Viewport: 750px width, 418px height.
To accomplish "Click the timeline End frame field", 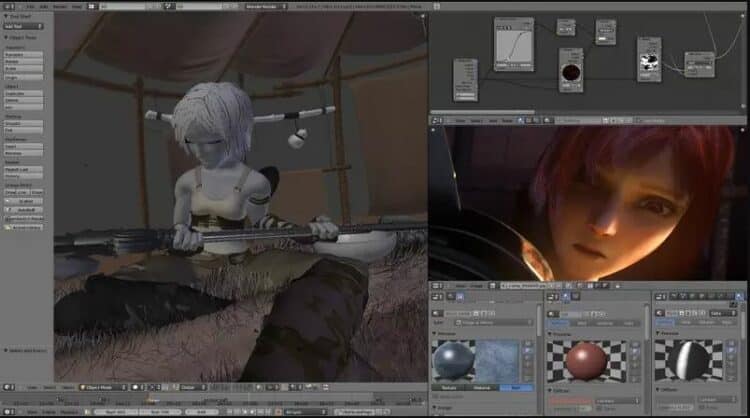I will pos(160,411).
